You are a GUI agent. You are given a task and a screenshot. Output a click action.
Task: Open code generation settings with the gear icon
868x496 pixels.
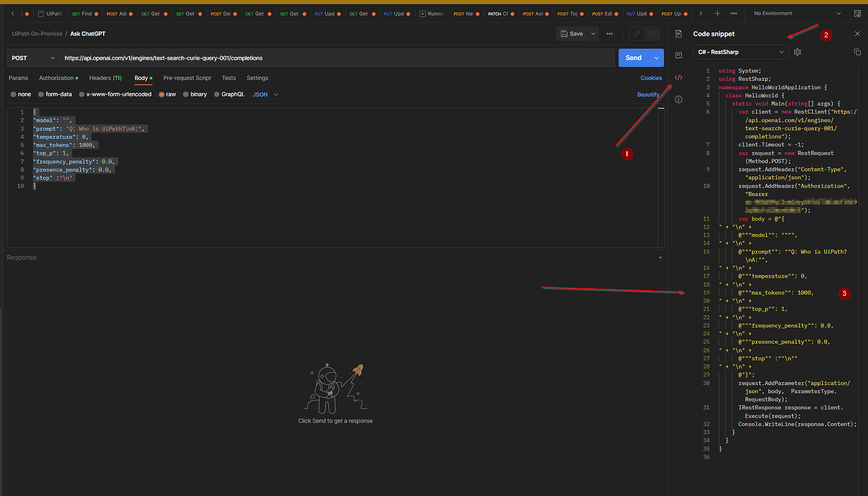(x=797, y=52)
